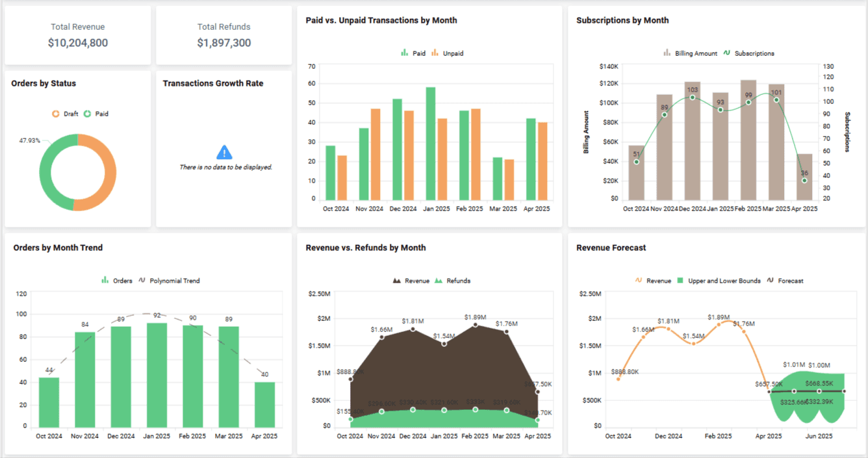Click the Paid legend icon above the transactions chart
This screenshot has height=458, width=868.
(403, 53)
